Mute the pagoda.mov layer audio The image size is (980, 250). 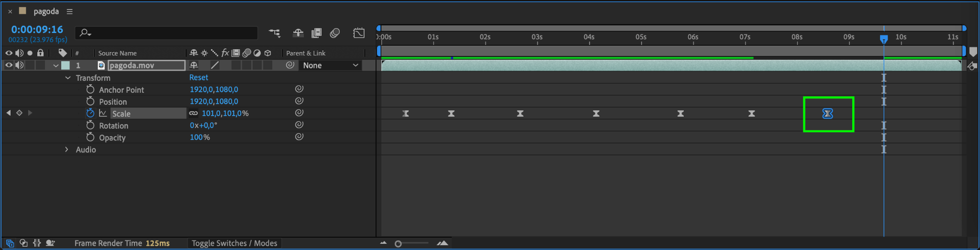[19, 65]
